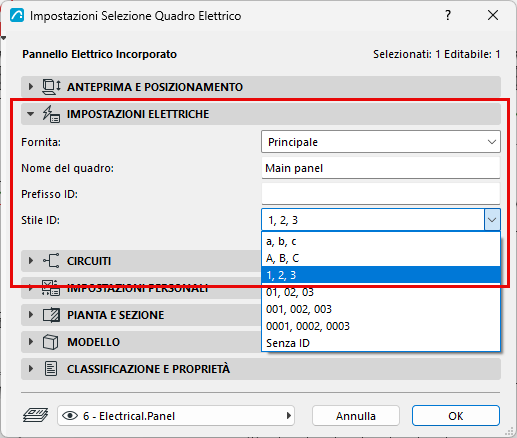Click the layers stack icon at bottom left
Viewport: 517px width, 438px height.
pyautogui.click(x=35, y=416)
